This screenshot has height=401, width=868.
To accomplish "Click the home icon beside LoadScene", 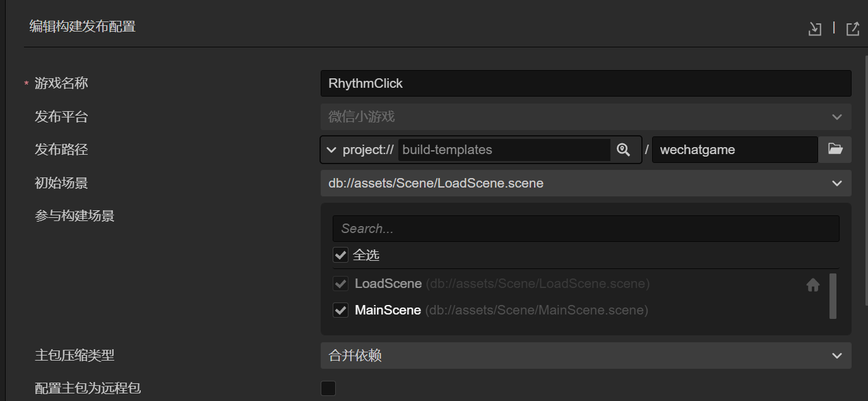I will tap(813, 285).
